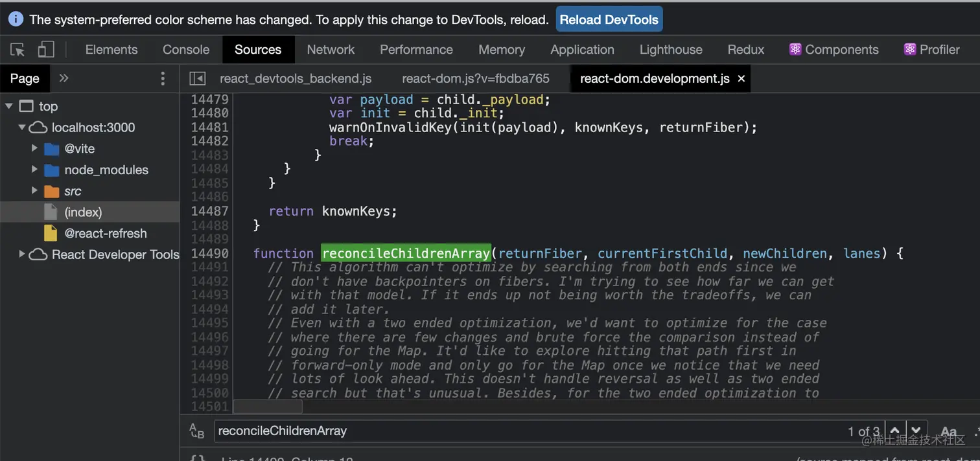Click the info icon in notification bar
The width and height of the screenshot is (980, 461).
[x=16, y=19]
